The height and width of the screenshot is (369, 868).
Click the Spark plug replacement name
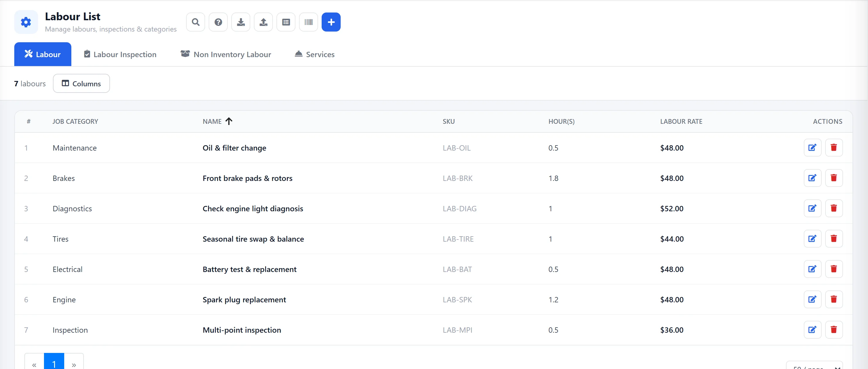point(244,300)
